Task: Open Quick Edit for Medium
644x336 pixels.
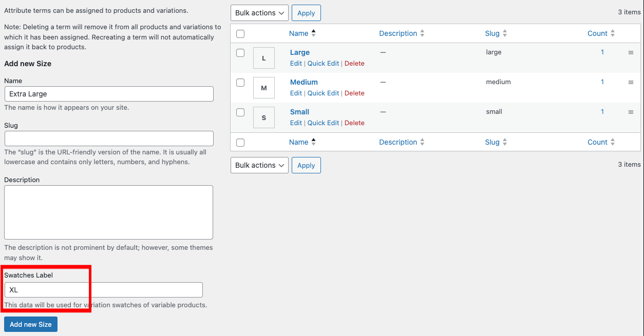Action: pos(323,93)
